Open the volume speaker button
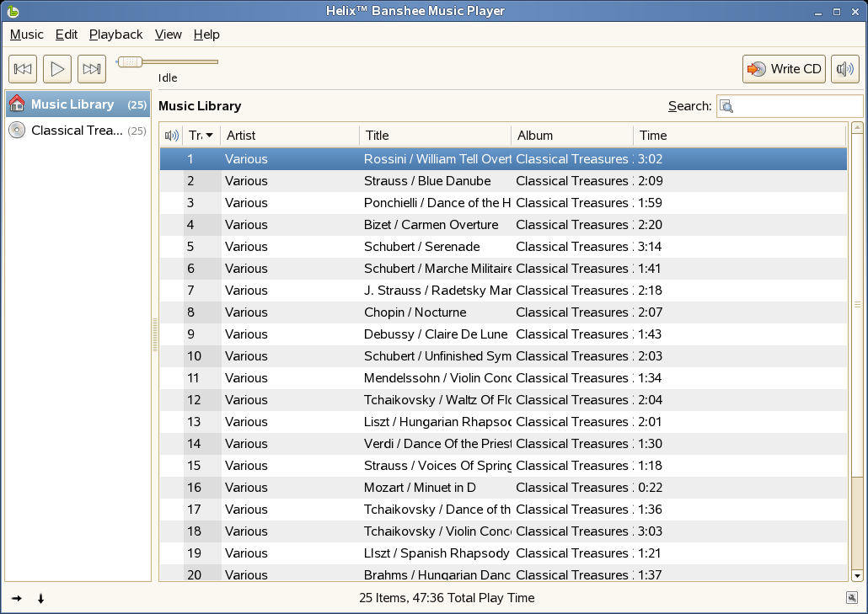Viewport: 868px width, 614px height. [844, 69]
